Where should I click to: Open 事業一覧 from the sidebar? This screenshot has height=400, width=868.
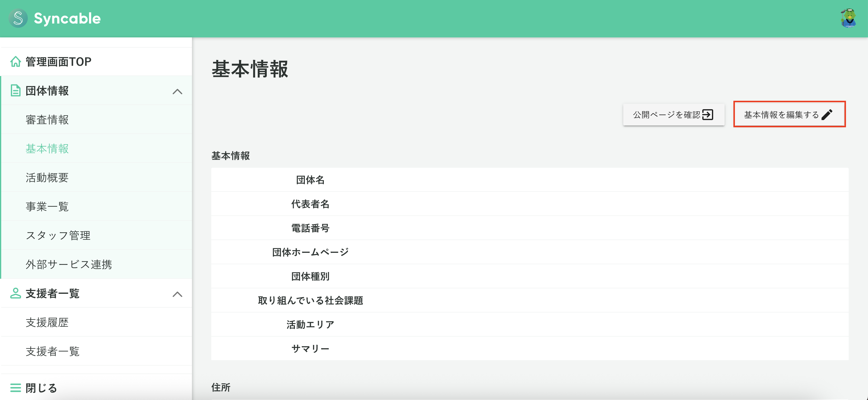tap(47, 206)
